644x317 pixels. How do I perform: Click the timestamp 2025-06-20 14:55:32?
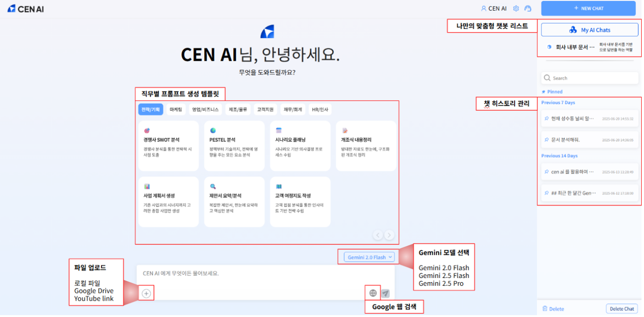point(617,119)
